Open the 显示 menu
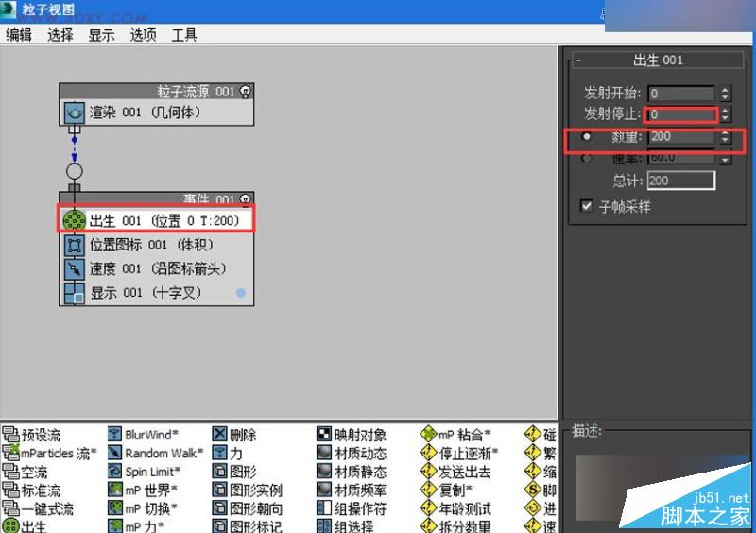This screenshot has height=533, width=756. pyautogui.click(x=101, y=35)
